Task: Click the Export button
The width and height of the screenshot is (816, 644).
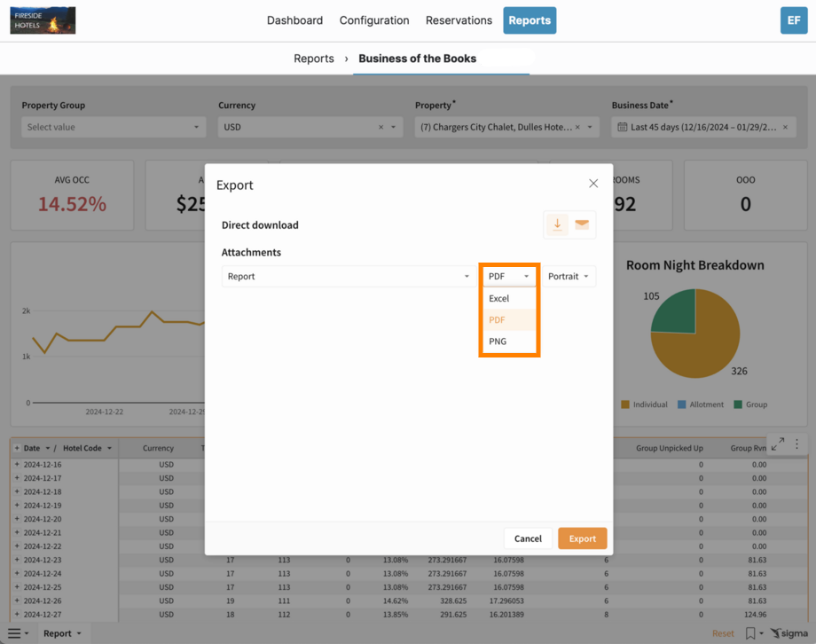Action: tap(583, 538)
